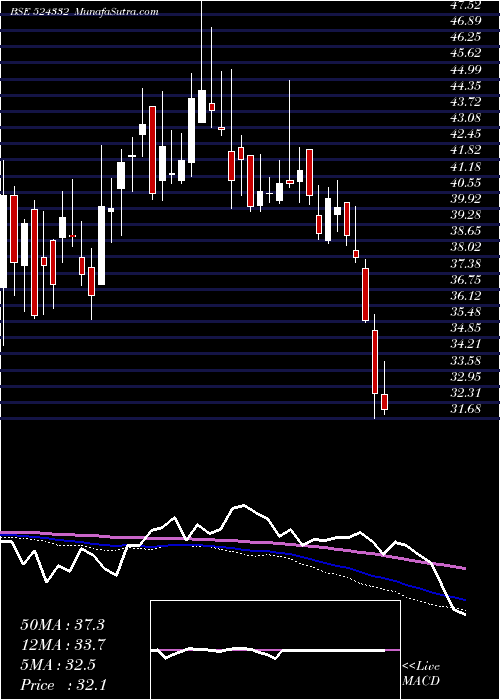500x700 pixels.
Task: Select the 36.75 price axis label
Action: [466, 280]
